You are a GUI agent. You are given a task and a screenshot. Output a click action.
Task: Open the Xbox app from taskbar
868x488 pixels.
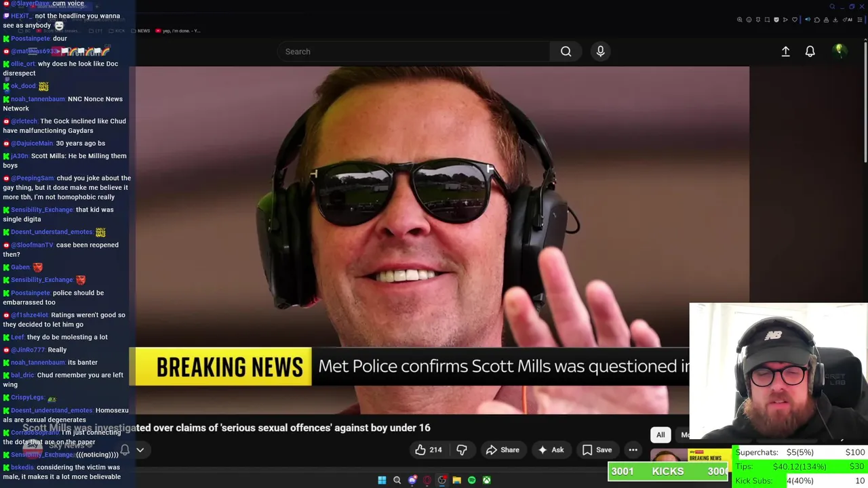[486, 480]
